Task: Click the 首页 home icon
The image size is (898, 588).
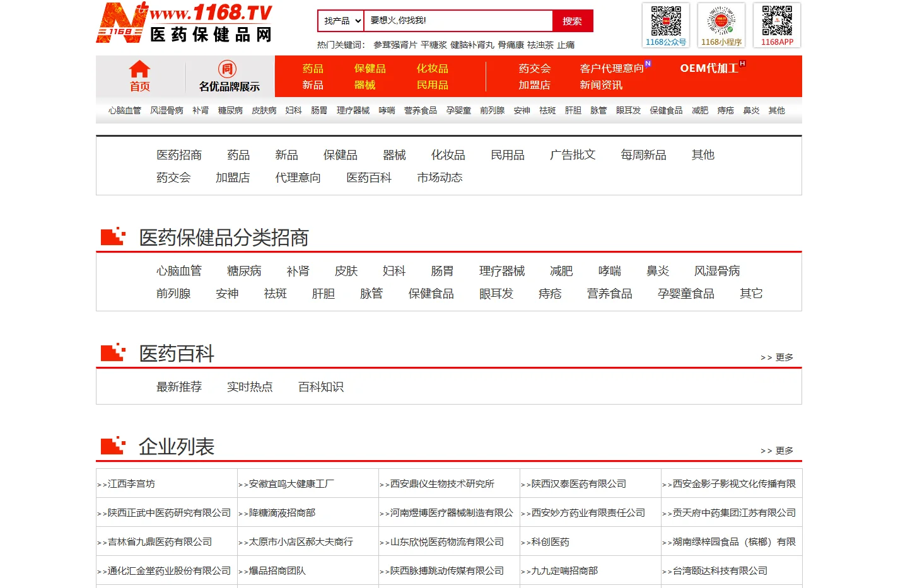Action: point(139,69)
